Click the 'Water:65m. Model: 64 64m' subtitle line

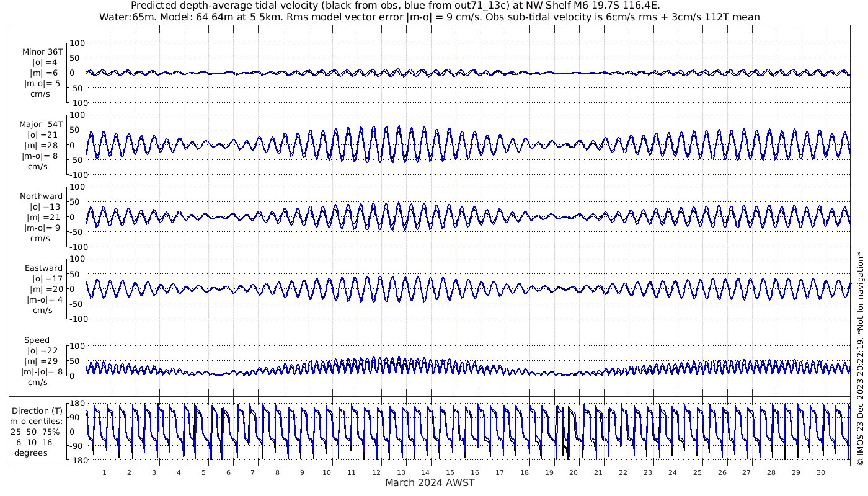(430, 17)
